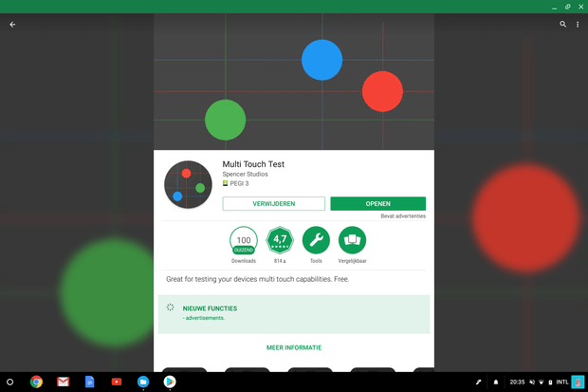The width and height of the screenshot is (588, 392).
Task: Open the Tools category wrench icon
Action: [x=316, y=240]
